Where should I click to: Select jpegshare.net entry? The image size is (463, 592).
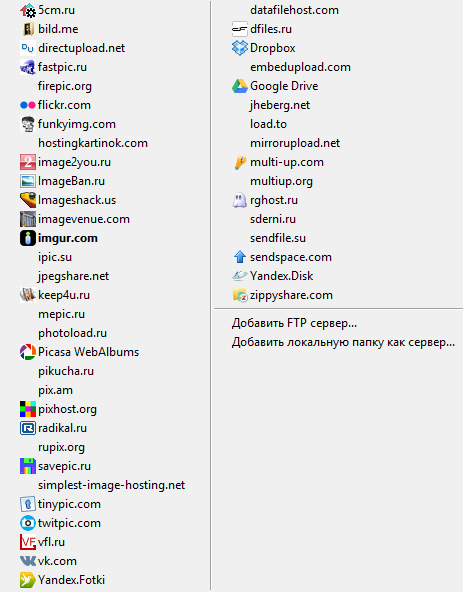(x=73, y=276)
